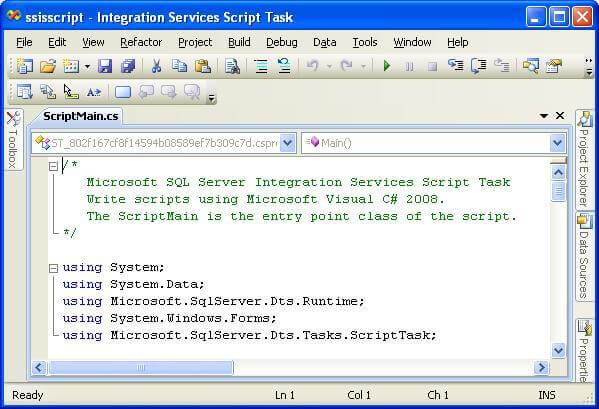Click the Save icon in toolbar
599x409 pixels.
coord(105,66)
